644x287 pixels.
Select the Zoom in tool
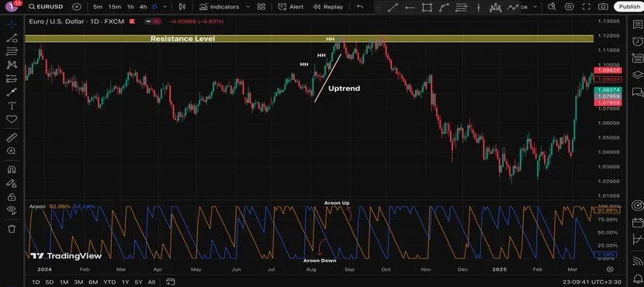point(12,151)
